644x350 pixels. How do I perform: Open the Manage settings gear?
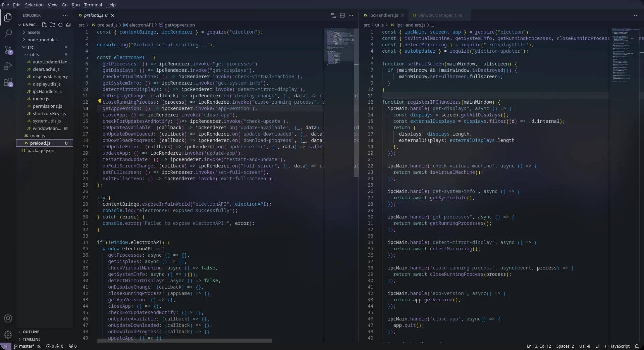pyautogui.click(x=8, y=334)
